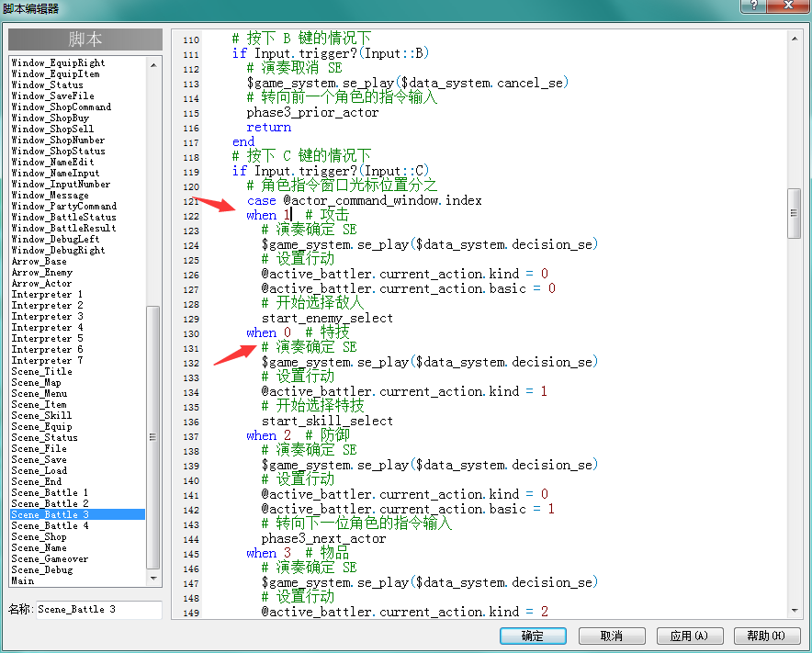Select Scene_Gameover script
The width and height of the screenshot is (812, 653).
pos(51,558)
